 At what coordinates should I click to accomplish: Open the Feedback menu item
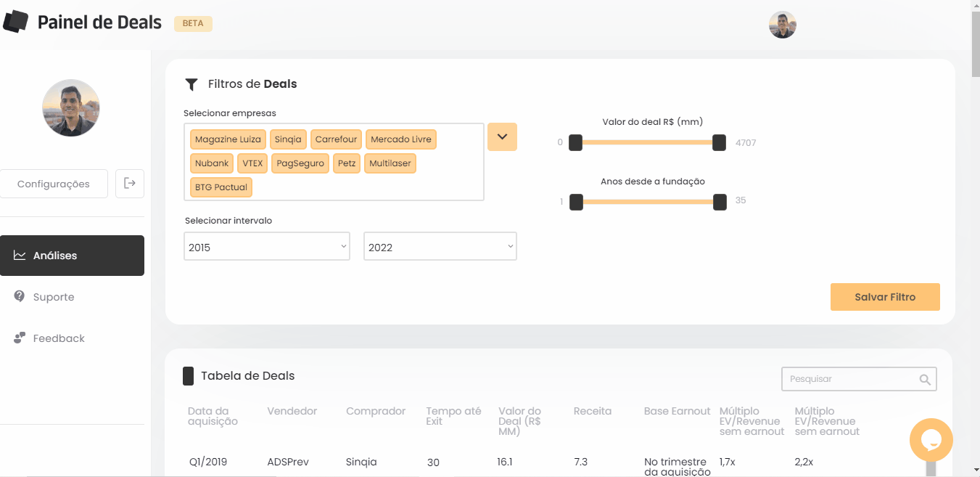[x=59, y=338]
